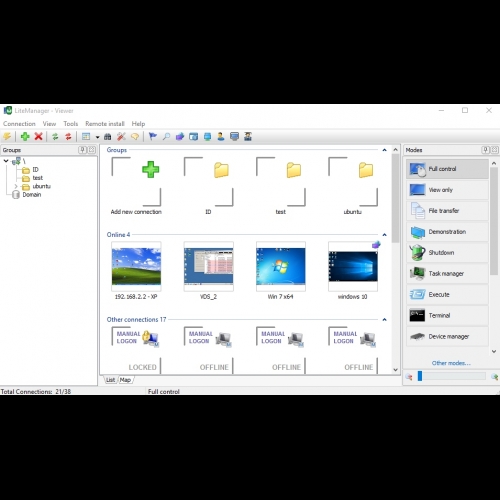Open the Remote install menu
This screenshot has height=500, width=500.
(105, 124)
